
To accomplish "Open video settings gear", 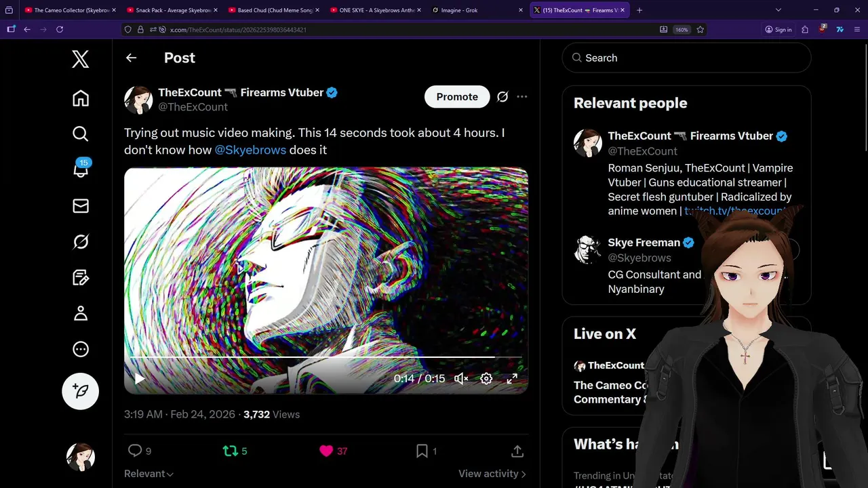I will tap(486, 379).
